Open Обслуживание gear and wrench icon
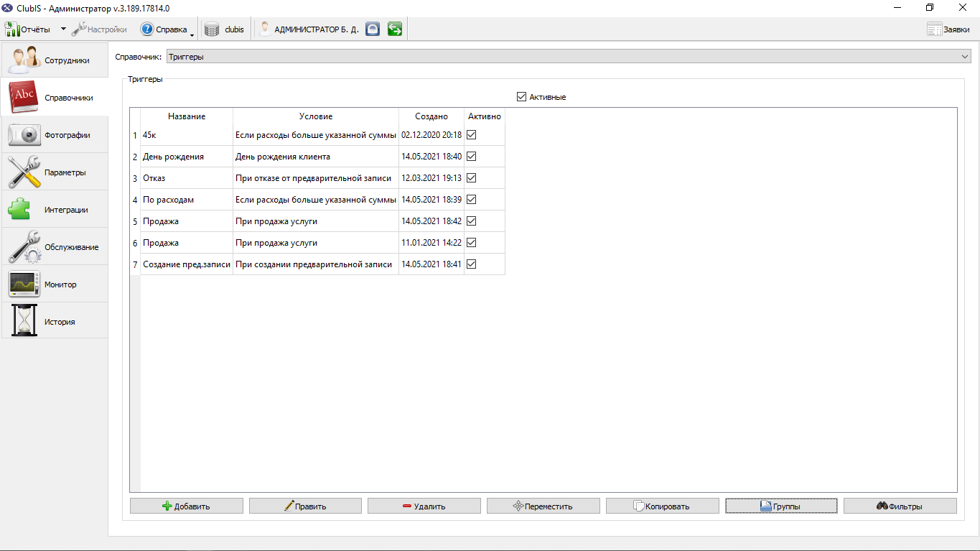Viewport: 980px width, 551px height. [24, 246]
